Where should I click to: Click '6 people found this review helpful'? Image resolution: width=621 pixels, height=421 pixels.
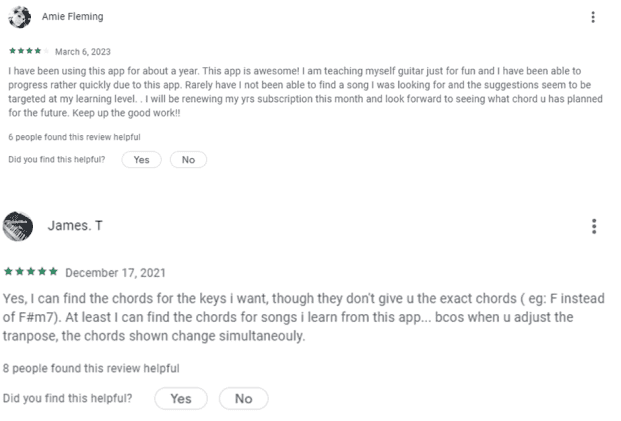(74, 137)
